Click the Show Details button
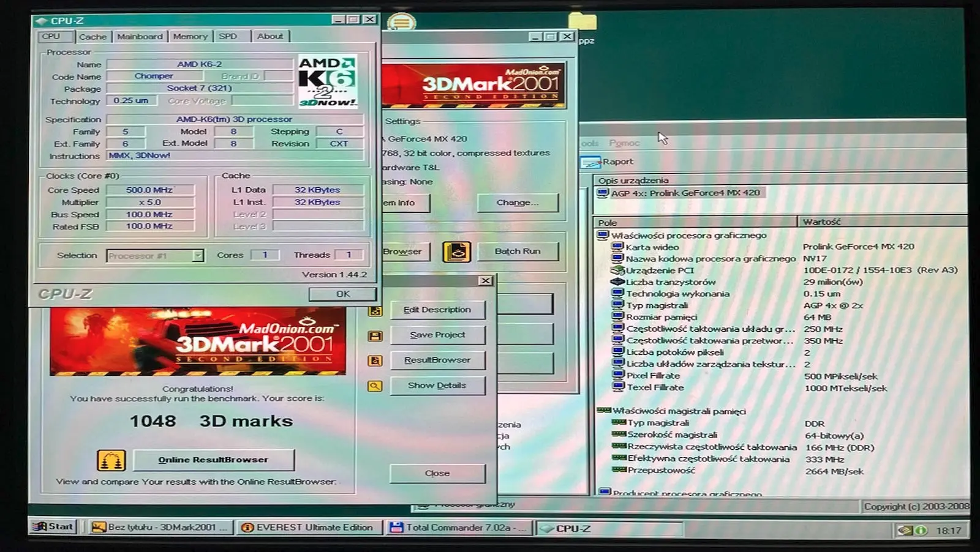Viewport: 980px width, 552px height. 437,386
